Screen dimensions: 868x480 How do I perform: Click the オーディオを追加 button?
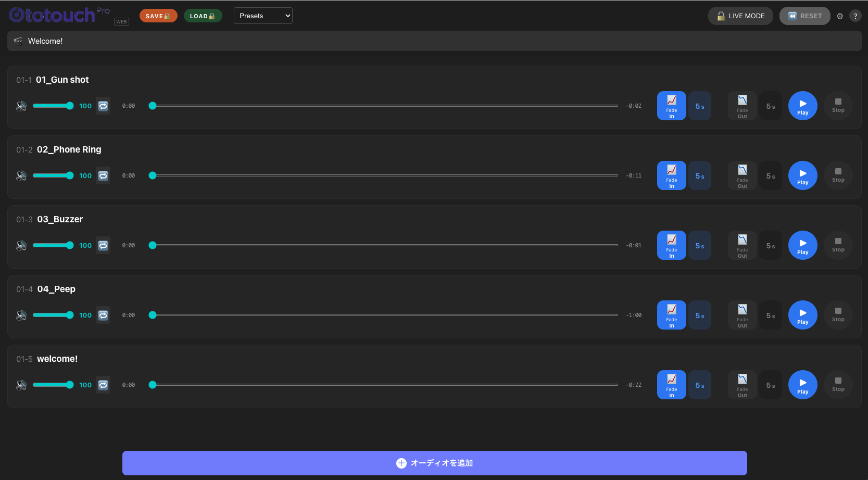click(x=435, y=463)
